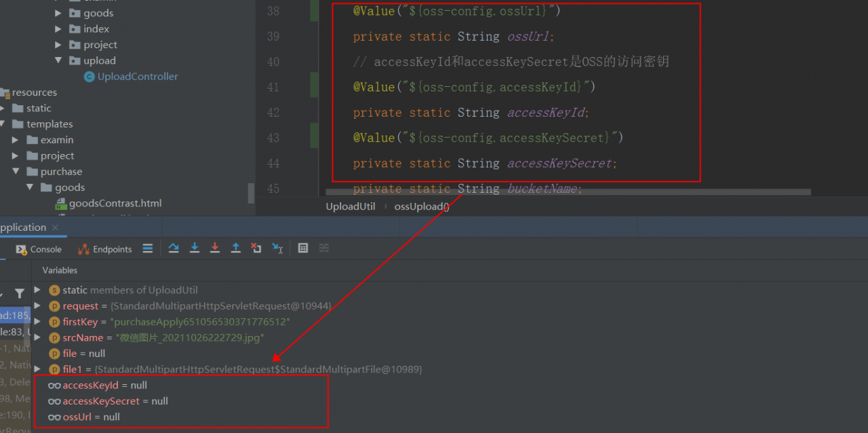Switch to the Console tab
868x433 pixels.
pyautogui.click(x=39, y=250)
